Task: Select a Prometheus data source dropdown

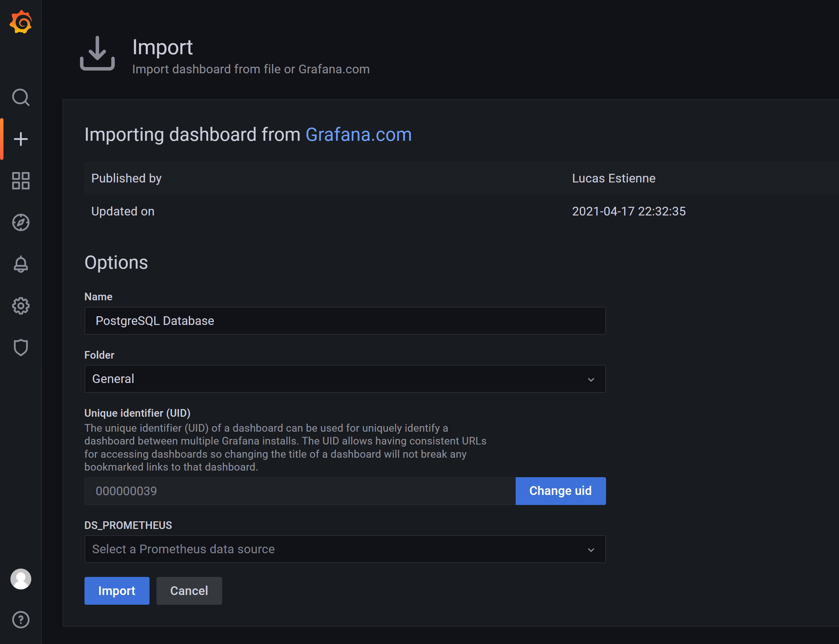Action: [337, 549]
